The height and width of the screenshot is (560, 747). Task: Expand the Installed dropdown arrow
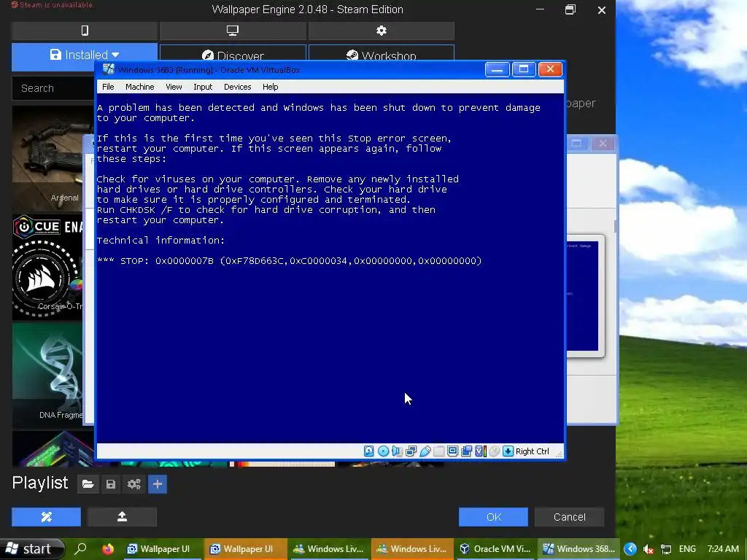[x=115, y=55]
